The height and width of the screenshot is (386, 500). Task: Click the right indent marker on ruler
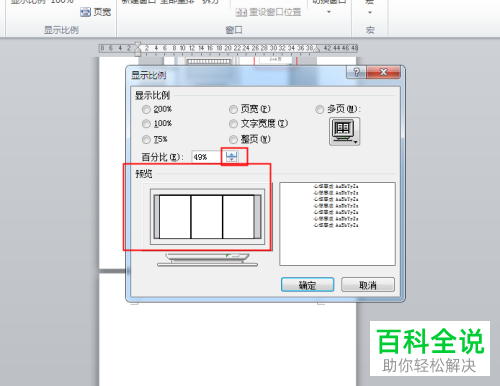[317, 49]
